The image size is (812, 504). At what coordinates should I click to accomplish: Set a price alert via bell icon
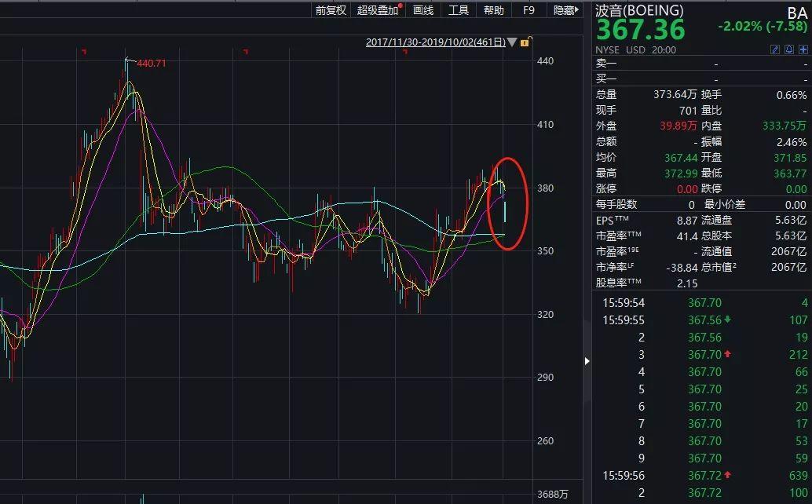[788, 49]
